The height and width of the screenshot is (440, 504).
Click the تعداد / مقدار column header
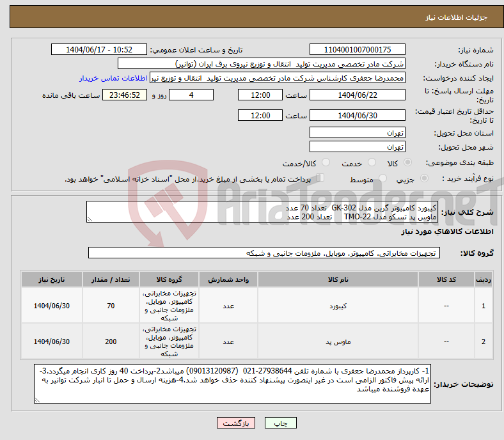111,279
